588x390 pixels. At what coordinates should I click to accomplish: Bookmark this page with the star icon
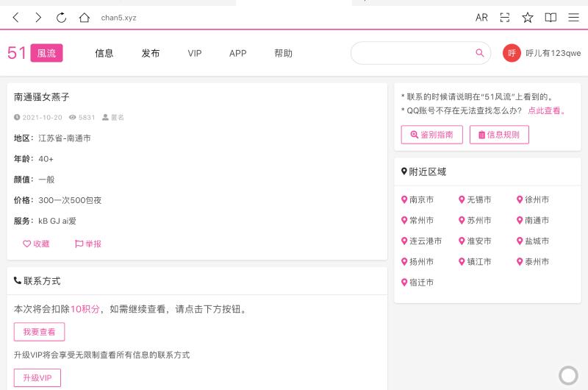tap(527, 18)
